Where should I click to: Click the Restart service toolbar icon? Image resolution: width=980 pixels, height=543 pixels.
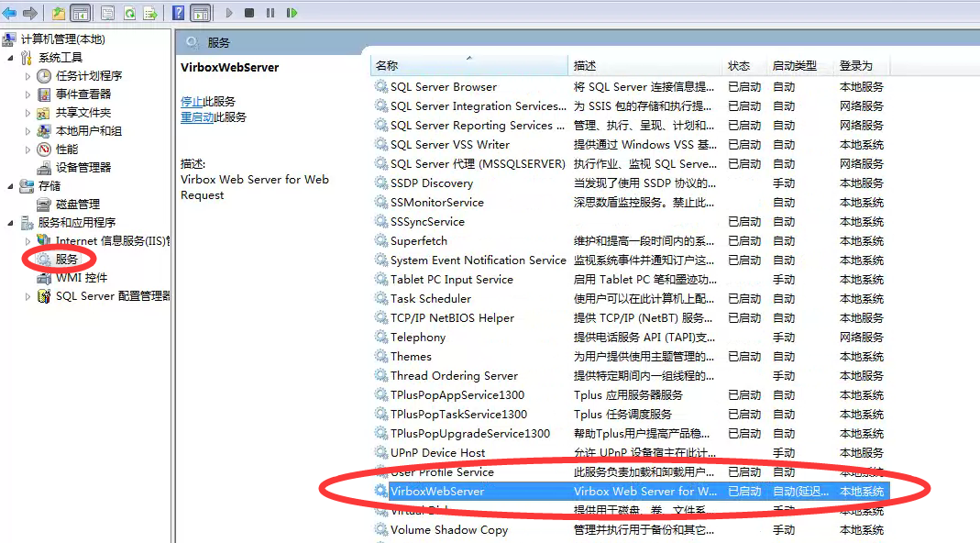click(x=292, y=13)
